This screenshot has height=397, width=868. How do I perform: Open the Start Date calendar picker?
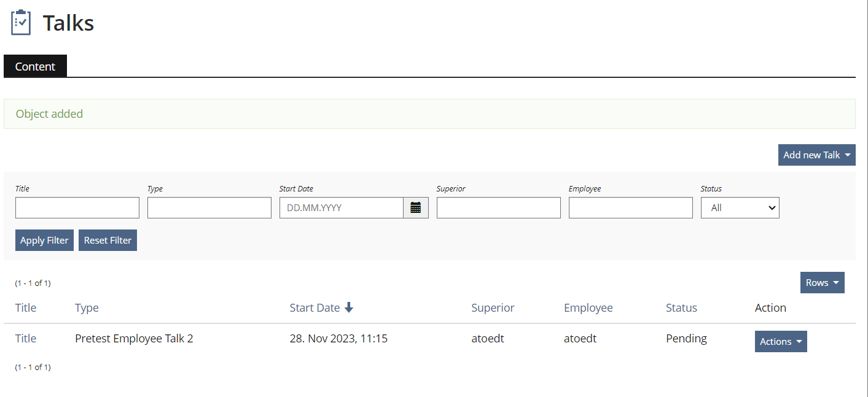tap(416, 208)
